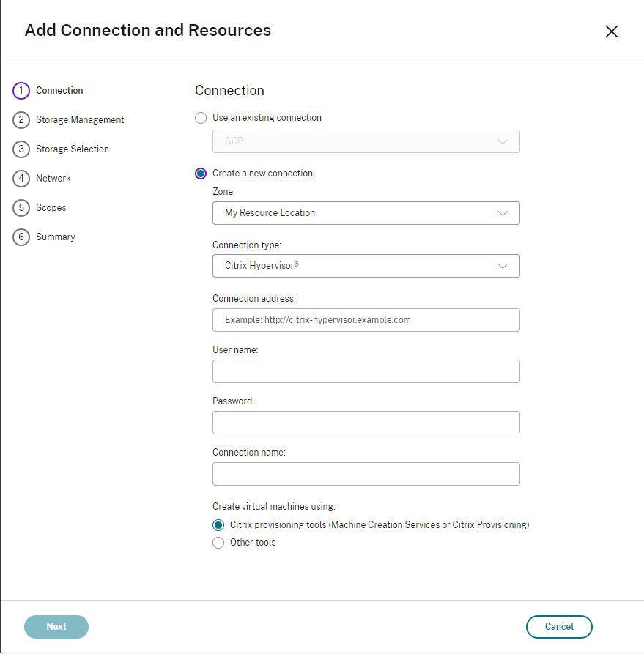The height and width of the screenshot is (654, 644).
Task: Select Create a new connection option
Action: [201, 174]
